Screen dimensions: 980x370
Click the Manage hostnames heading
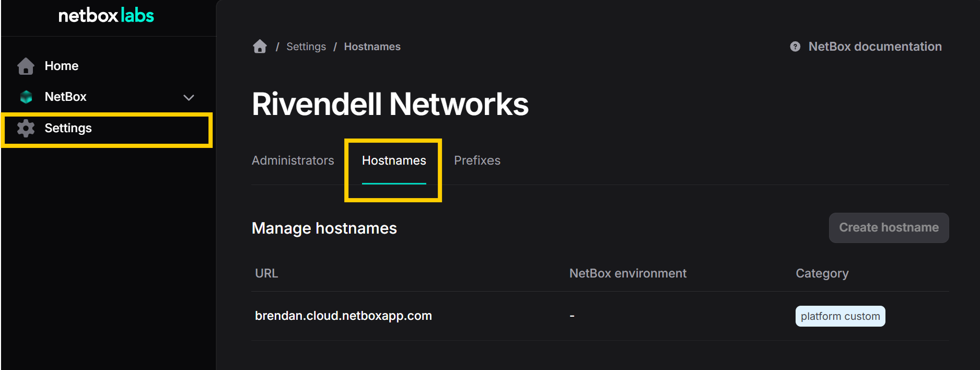coord(324,228)
